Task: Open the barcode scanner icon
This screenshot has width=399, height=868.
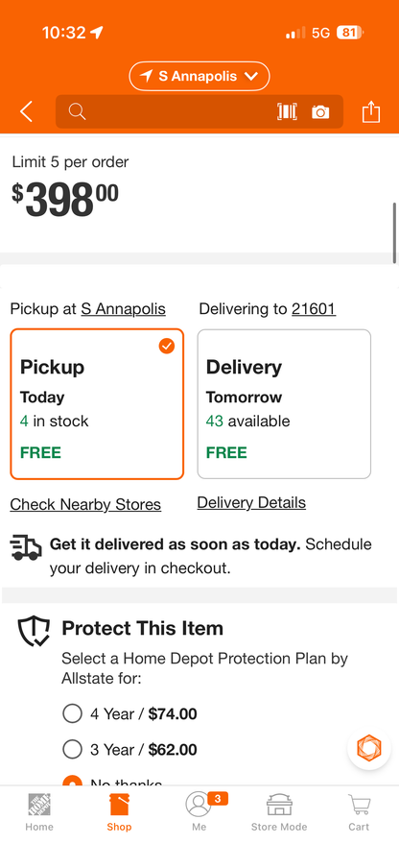Action: (287, 111)
